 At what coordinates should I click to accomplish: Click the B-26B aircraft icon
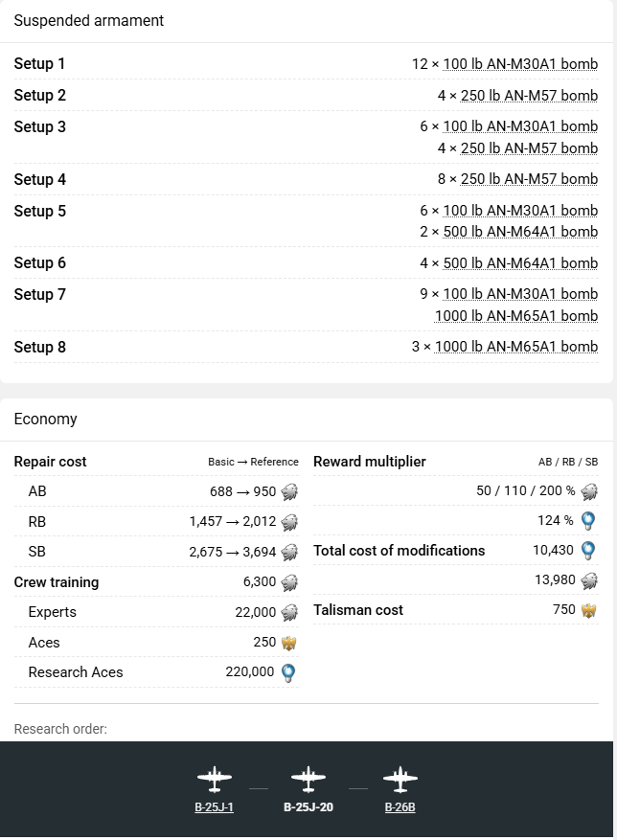pos(400,779)
